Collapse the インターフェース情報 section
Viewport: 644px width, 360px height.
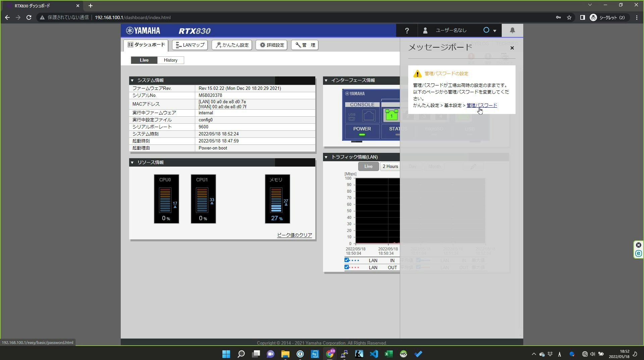[326, 80]
